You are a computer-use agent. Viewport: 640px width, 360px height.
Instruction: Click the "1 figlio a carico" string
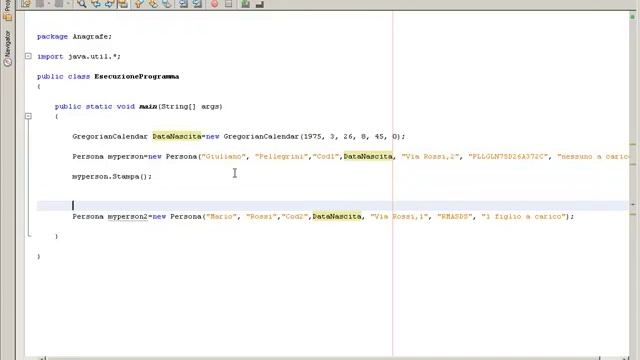click(x=524, y=216)
